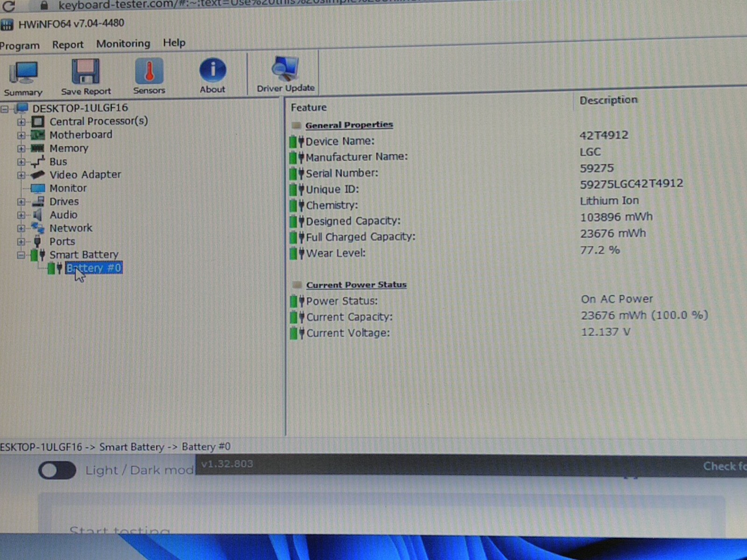The image size is (747, 560).
Task: Click the Audio speaker icon
Action: (x=37, y=215)
